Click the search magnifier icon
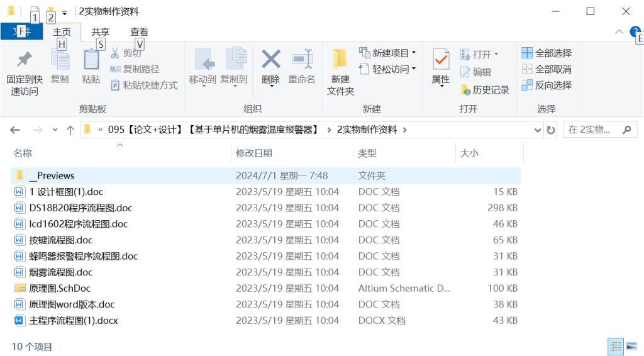The width and height of the screenshot is (644, 356). (627, 130)
